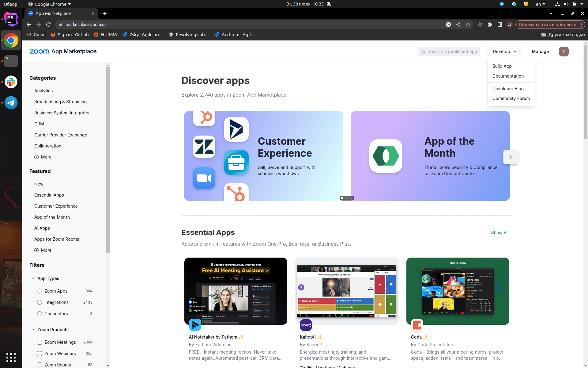The height and width of the screenshot is (368, 588).
Task: Open the AI Apps featured list
Action: coord(42,228)
